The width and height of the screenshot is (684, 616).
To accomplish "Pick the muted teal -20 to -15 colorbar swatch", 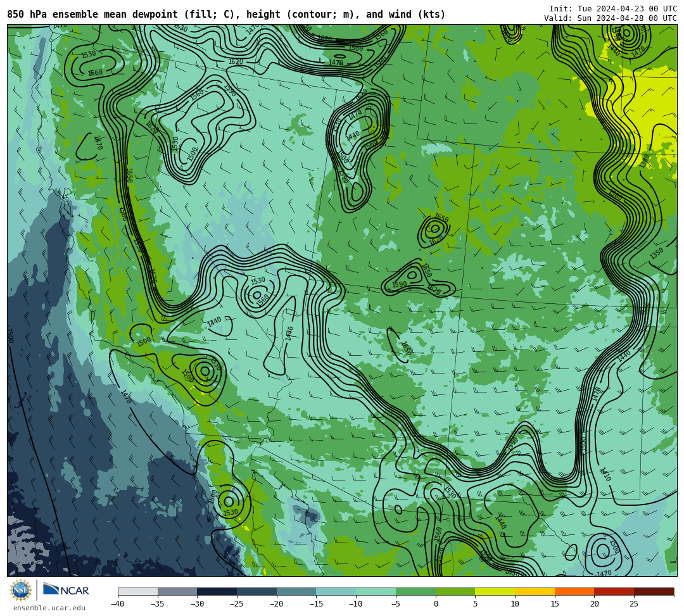I will 296,591.
